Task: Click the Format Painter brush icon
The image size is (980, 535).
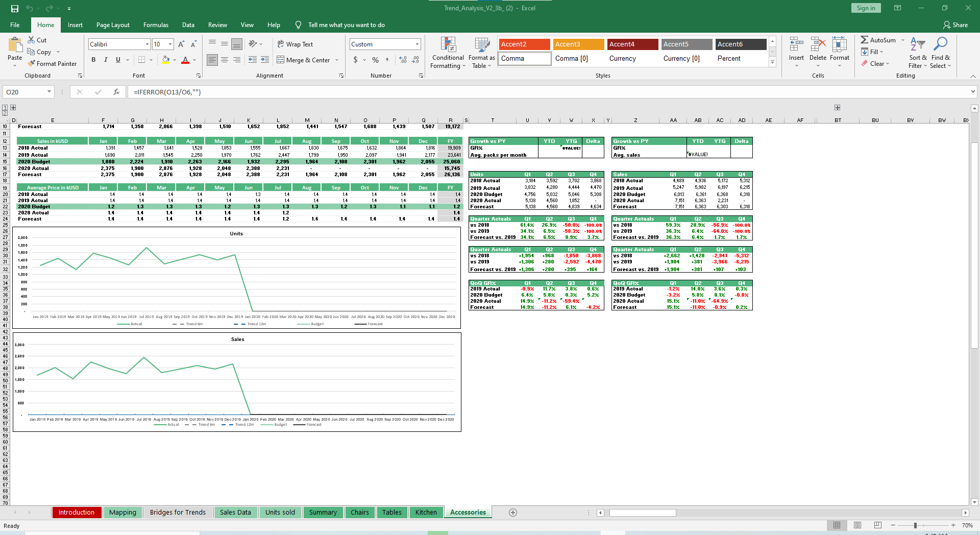Action: (32, 64)
